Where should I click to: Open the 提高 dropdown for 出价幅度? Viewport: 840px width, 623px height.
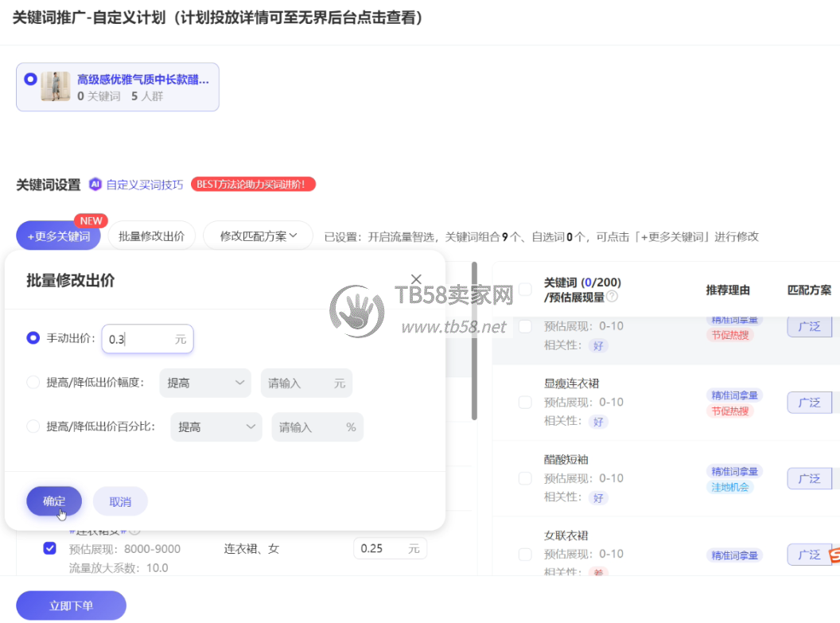[205, 383]
